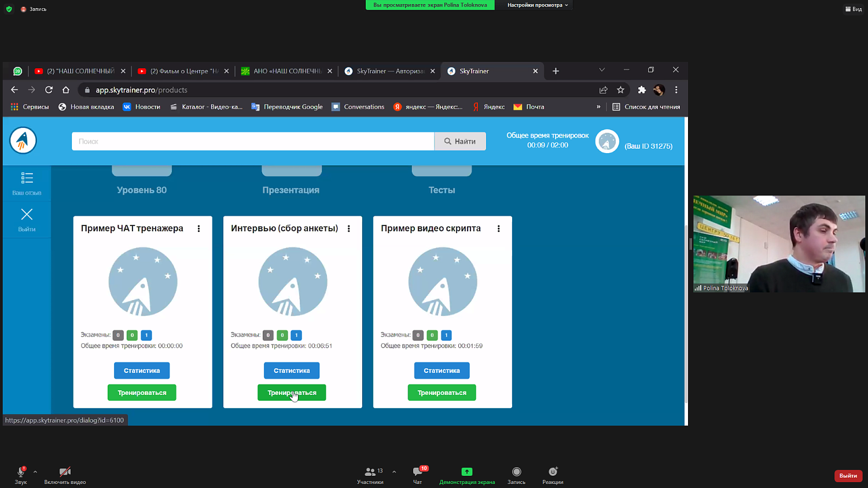Switch to SkyTrainer — Авторизация tab
868x488 pixels.
[x=389, y=71]
